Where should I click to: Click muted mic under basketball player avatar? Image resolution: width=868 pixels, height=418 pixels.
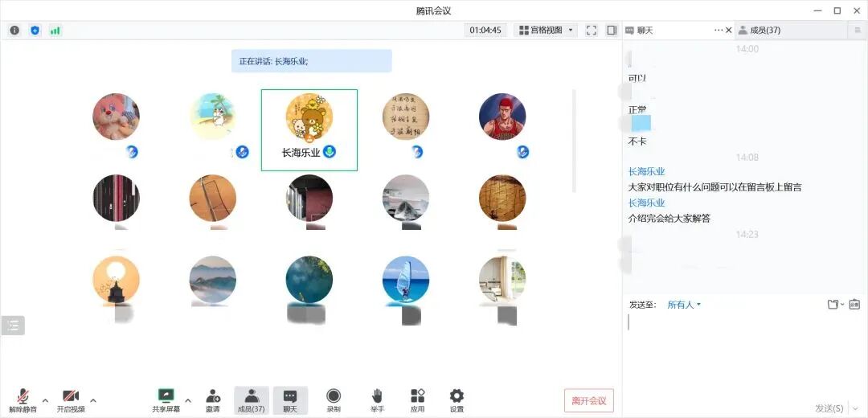click(x=522, y=152)
